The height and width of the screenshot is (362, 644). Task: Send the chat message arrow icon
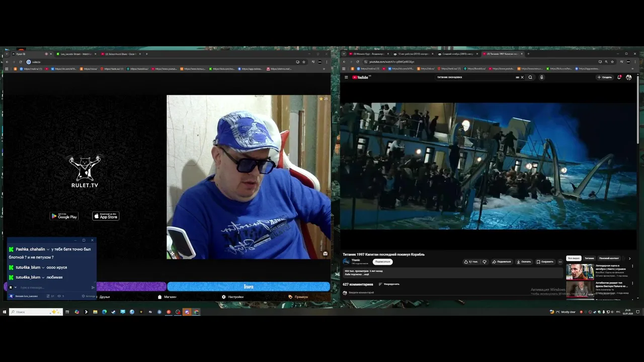93,288
